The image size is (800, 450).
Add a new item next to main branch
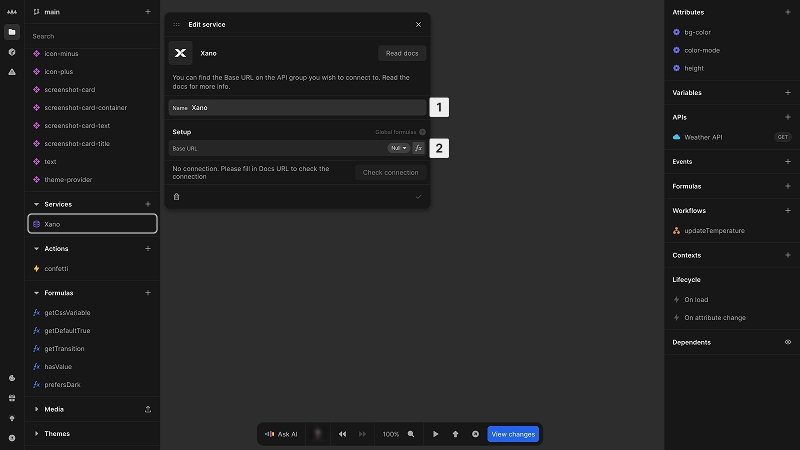(147, 12)
